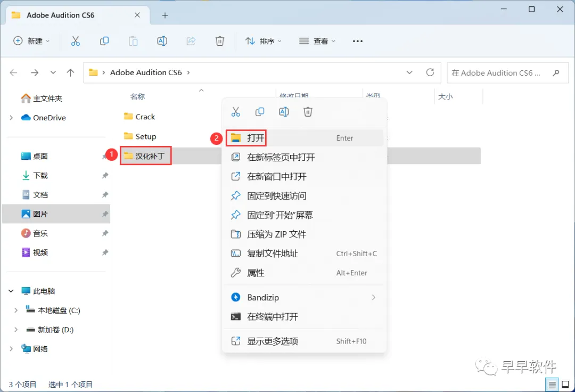
Task: Select 显示更多选项 menu item
Action: pyautogui.click(x=305, y=341)
